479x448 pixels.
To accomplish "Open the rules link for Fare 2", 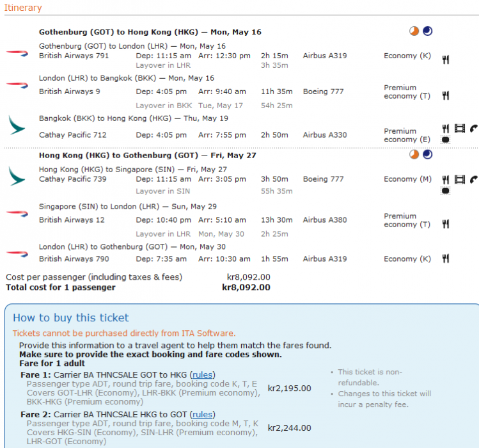I will 203,415.
